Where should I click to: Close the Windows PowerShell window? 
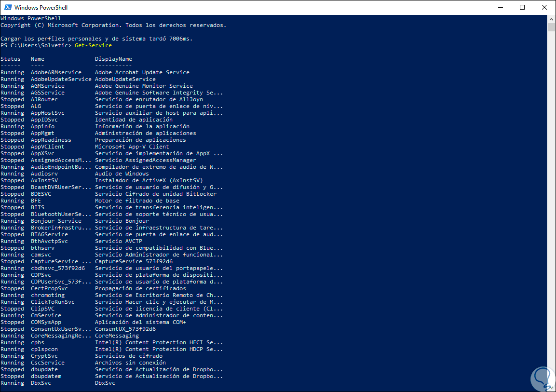coord(544,7)
